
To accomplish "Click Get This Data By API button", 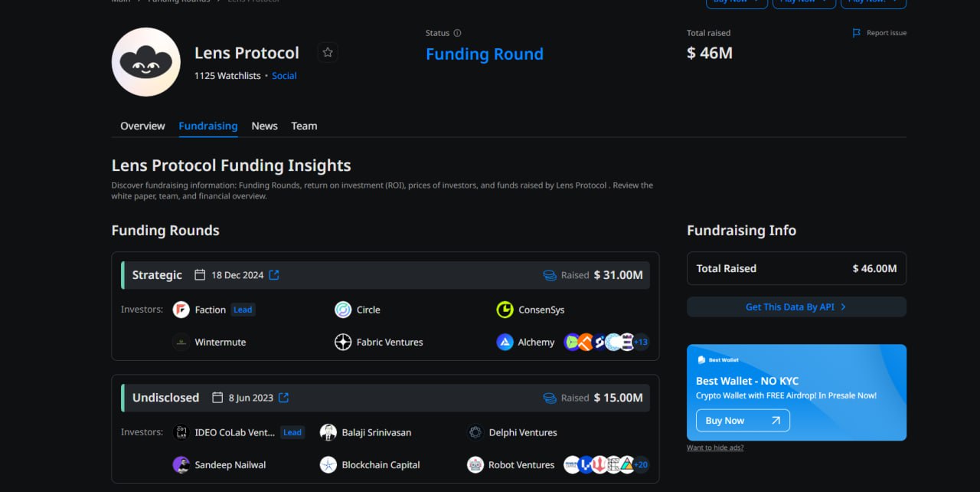I will pos(796,307).
